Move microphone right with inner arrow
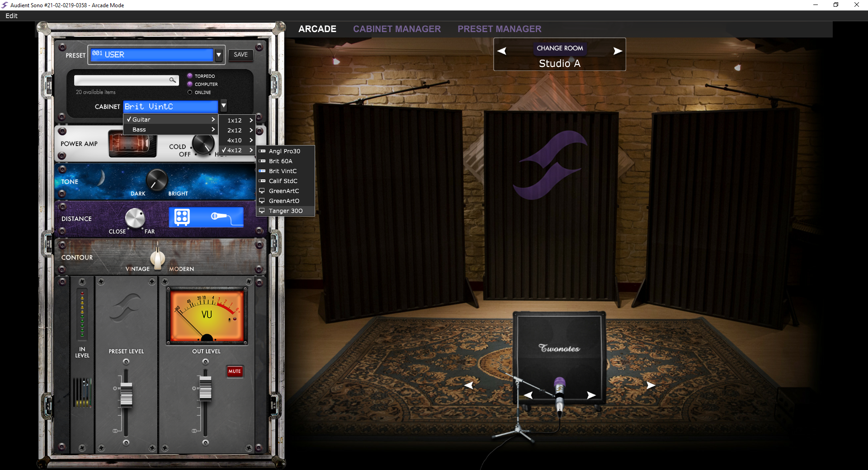The height and width of the screenshot is (470, 868). [591, 395]
